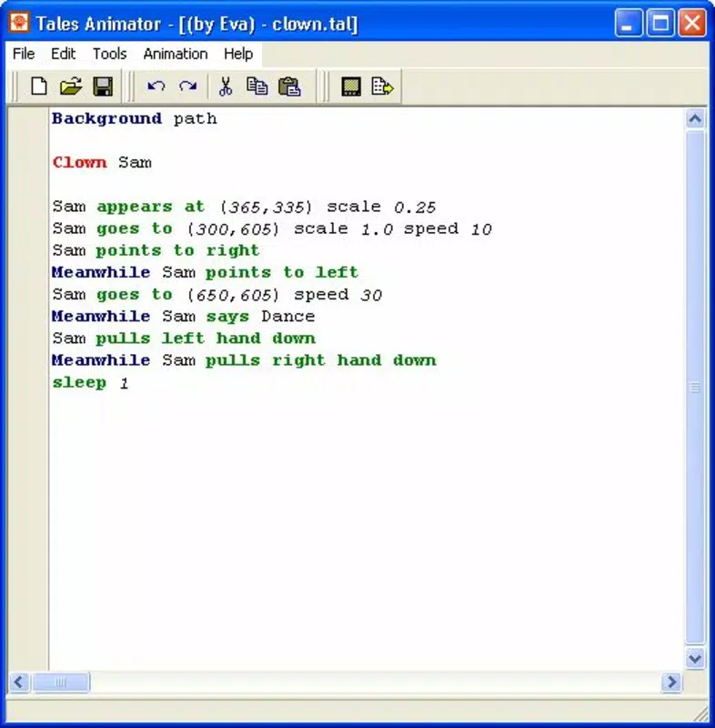715x728 pixels.
Task: Click the speed value 30
Action: [x=371, y=295]
